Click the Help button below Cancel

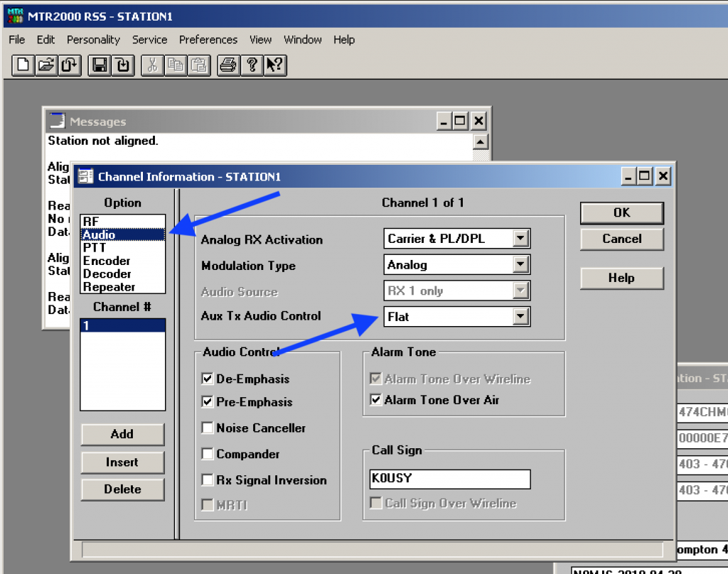(x=621, y=278)
